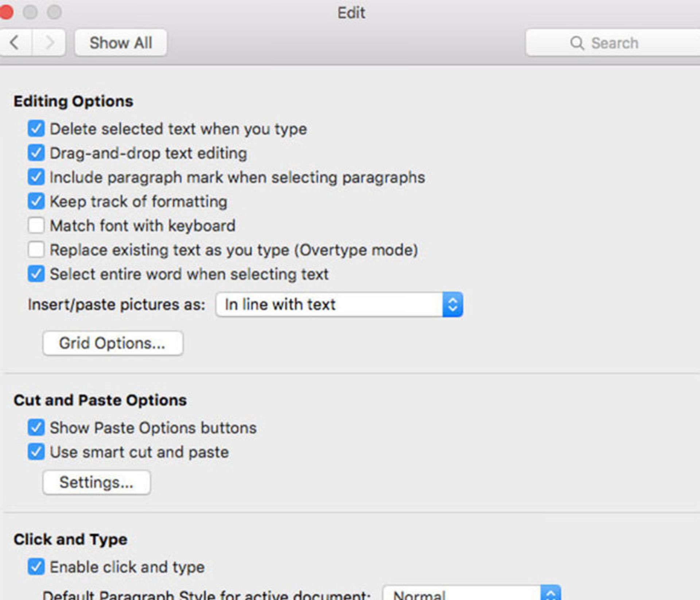Open smart cut and paste Settings

click(x=97, y=482)
